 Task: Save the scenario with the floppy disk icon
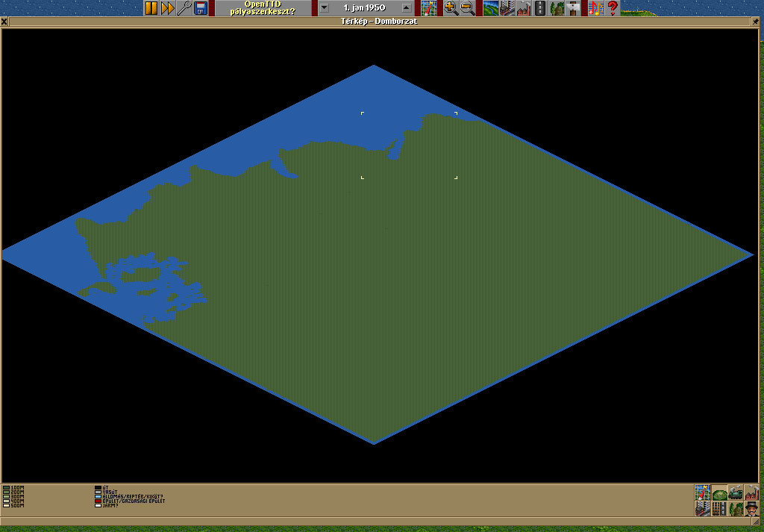pyautogui.click(x=200, y=7)
